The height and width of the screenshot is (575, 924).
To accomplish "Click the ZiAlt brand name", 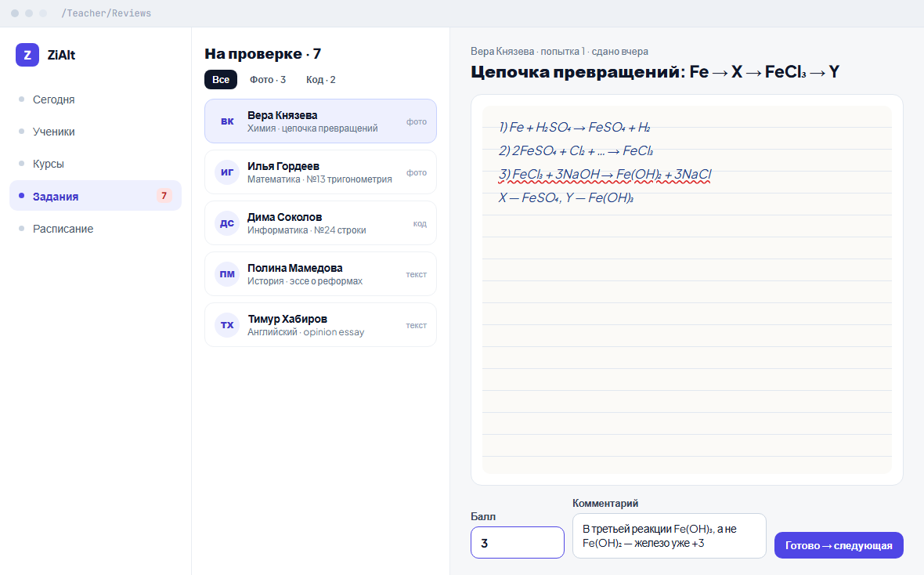I will click(61, 55).
